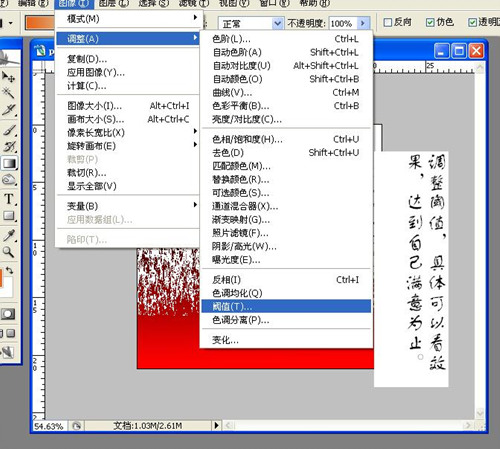Choose 色彩平衡(B)... option
The image size is (500, 449).
[286, 106]
